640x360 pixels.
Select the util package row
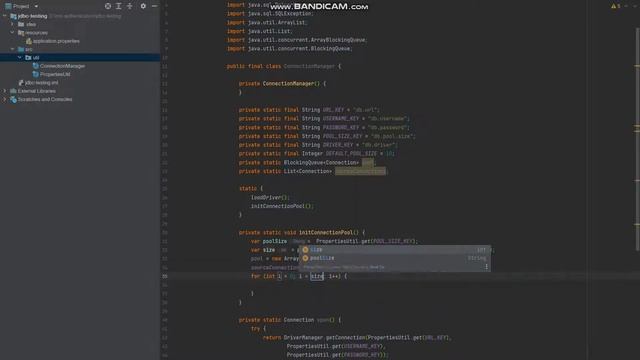click(x=80, y=58)
